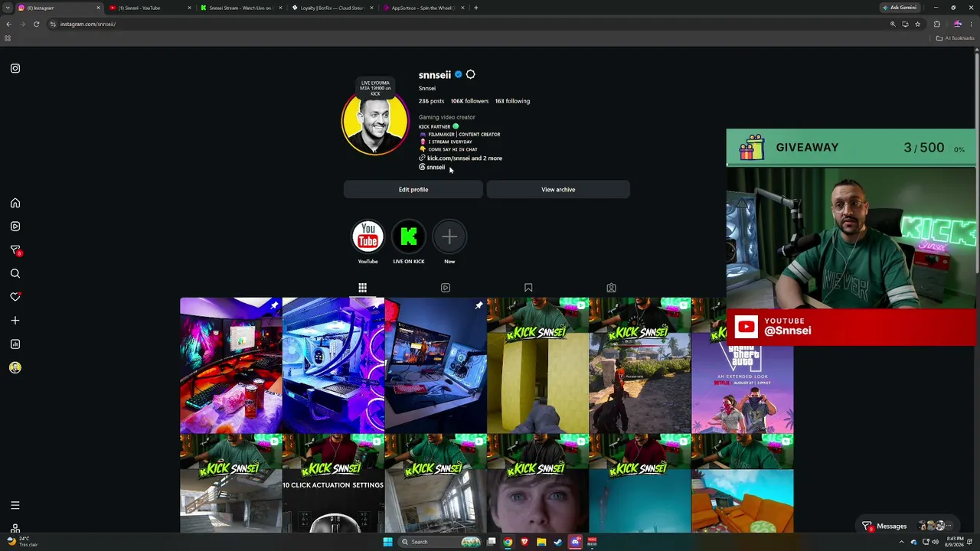Viewport: 980px width, 551px height.
Task: Open the profile picture story
Action: (375, 122)
